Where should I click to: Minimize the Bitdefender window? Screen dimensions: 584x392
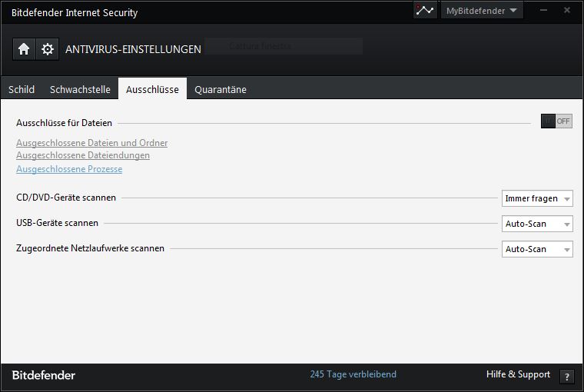(x=545, y=9)
